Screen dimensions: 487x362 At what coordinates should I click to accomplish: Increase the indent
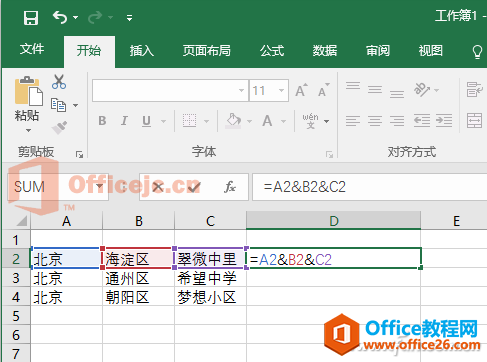click(x=444, y=121)
